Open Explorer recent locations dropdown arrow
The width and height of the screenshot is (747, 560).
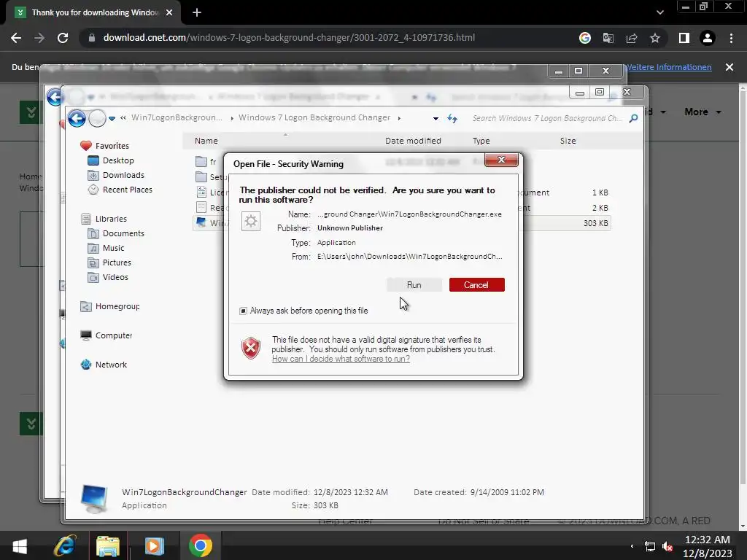point(112,119)
